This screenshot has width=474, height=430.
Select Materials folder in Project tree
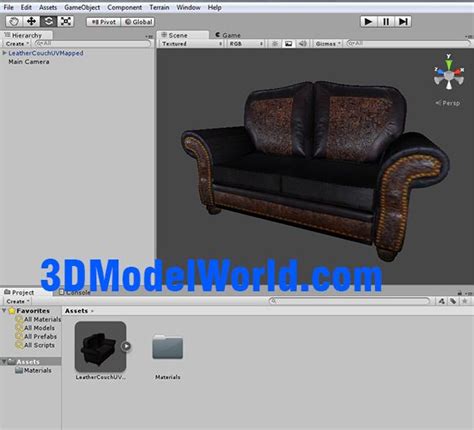tap(33, 370)
